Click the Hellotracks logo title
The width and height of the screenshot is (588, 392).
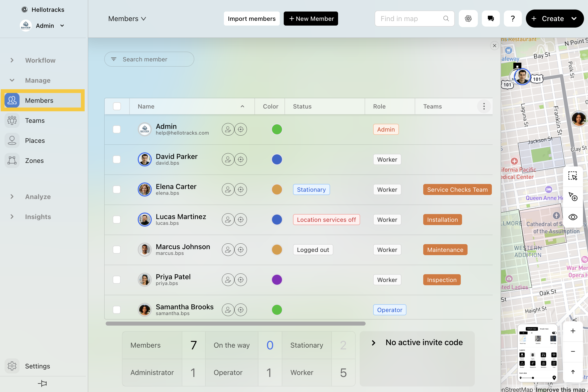pyautogui.click(x=43, y=10)
